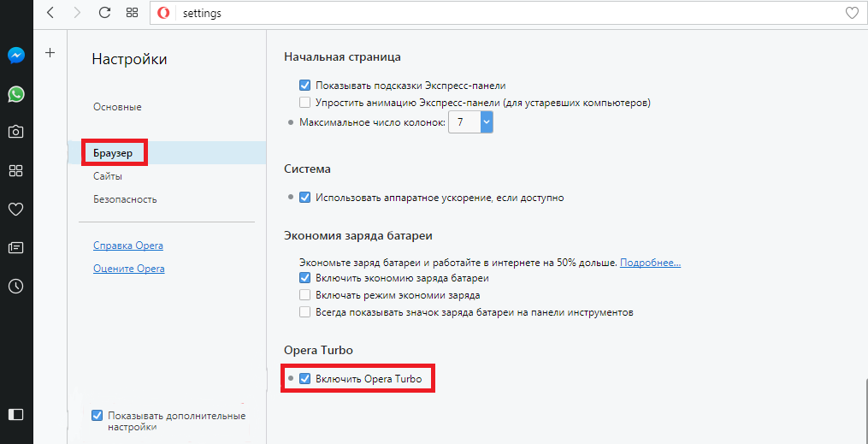Open WhatsApp from the sidebar
868x444 pixels.
tap(15, 94)
